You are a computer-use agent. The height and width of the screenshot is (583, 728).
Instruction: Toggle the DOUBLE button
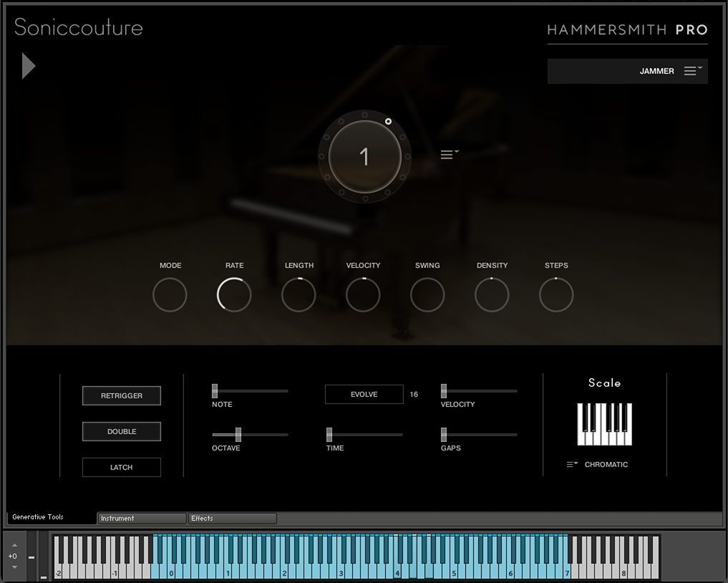(x=122, y=432)
